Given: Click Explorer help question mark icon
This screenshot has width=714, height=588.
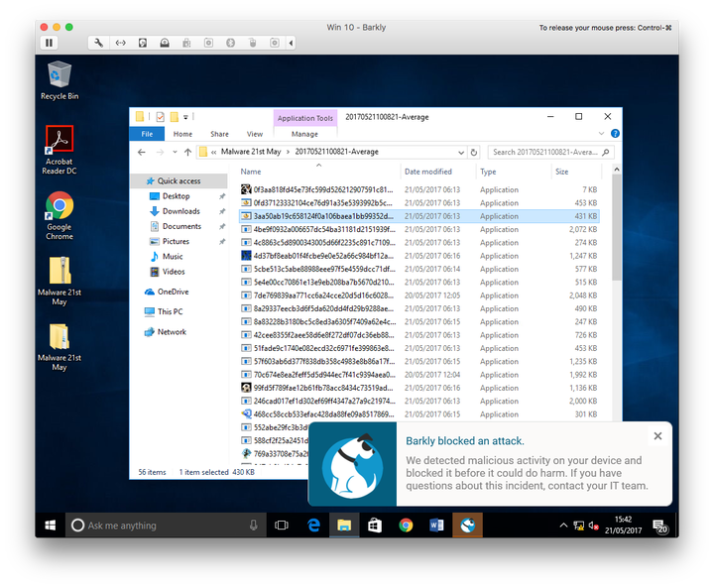Looking at the screenshot, I should [615, 134].
